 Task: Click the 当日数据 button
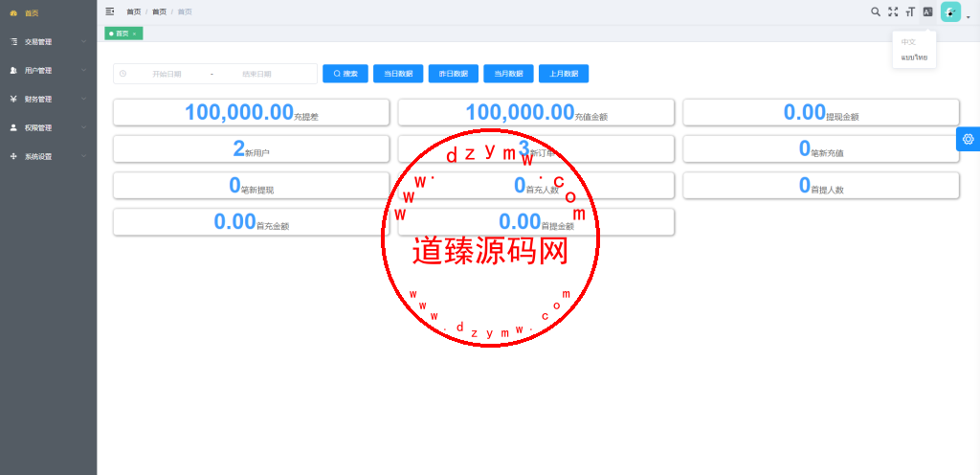coord(398,74)
